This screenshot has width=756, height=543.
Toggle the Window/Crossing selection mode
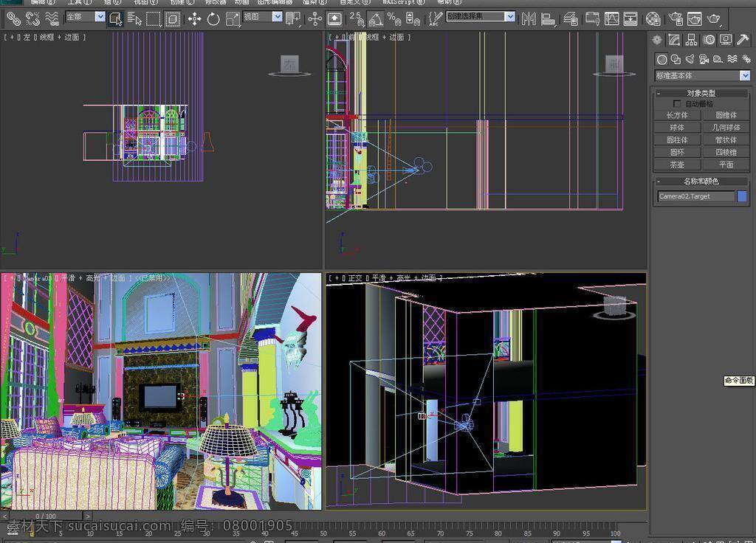coord(172,18)
